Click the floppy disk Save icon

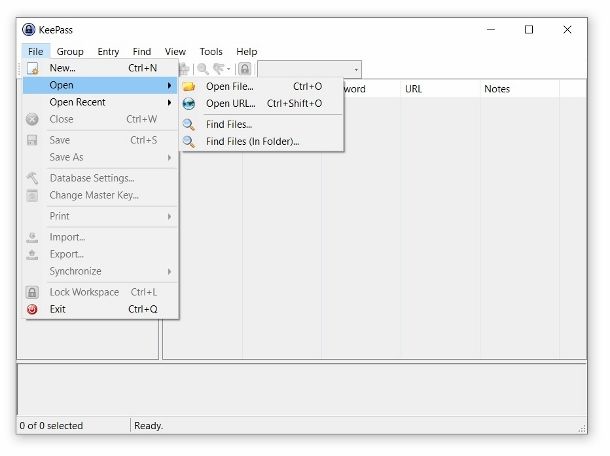(x=32, y=140)
